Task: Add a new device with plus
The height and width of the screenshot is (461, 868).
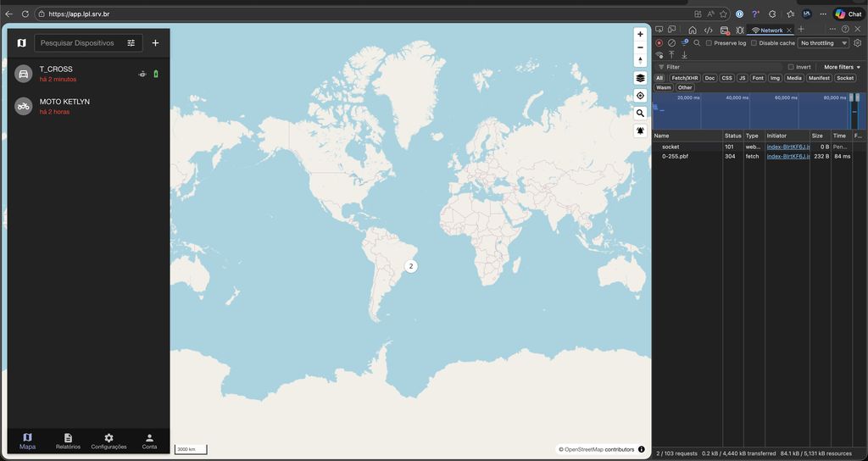Action: [156, 42]
